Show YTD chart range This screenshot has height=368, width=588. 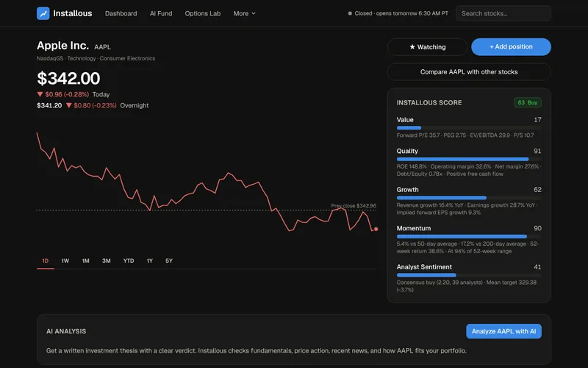[129, 261]
